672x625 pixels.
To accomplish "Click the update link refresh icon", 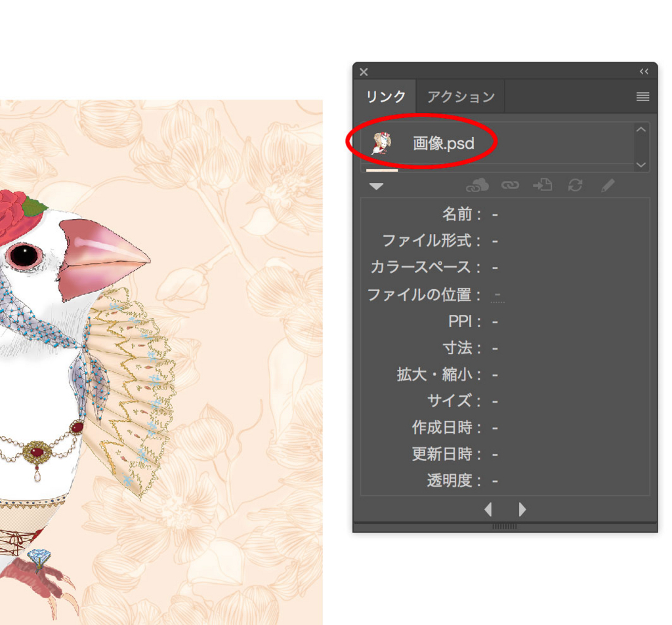I will point(575,186).
